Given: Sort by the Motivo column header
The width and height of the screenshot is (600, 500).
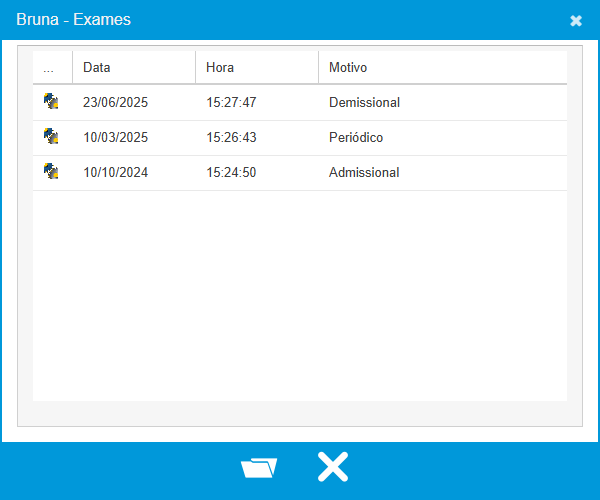Looking at the screenshot, I should pyautogui.click(x=348, y=68).
